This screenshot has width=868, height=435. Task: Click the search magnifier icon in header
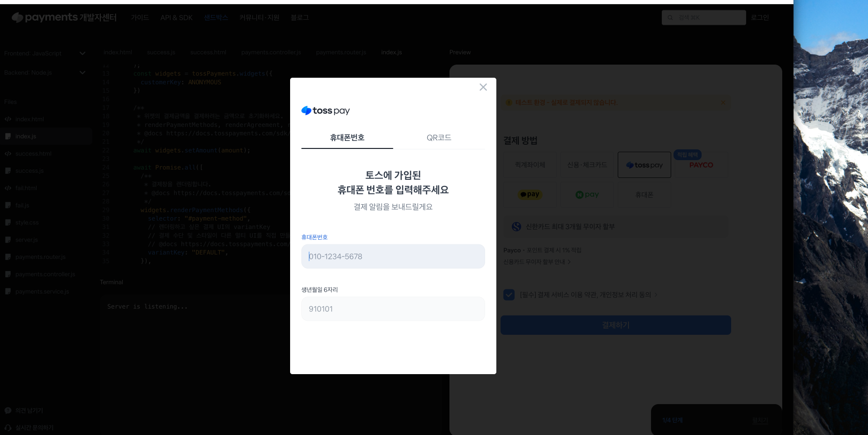click(x=670, y=18)
